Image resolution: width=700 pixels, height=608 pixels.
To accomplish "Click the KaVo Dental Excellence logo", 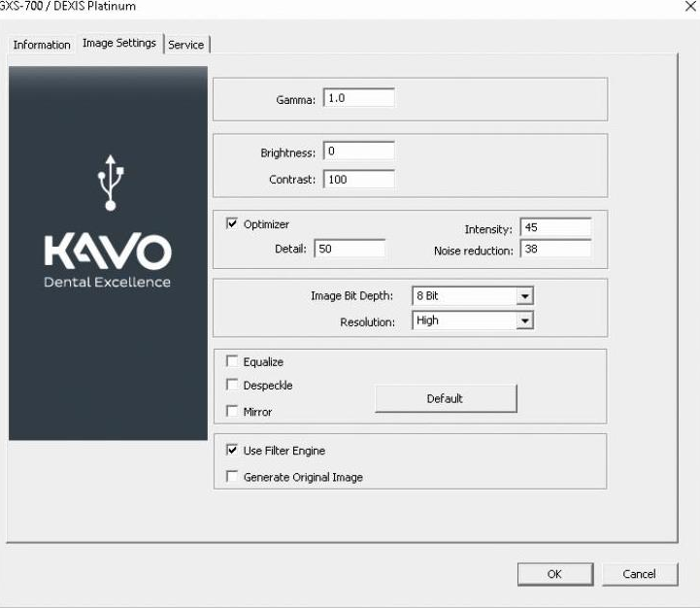I will tap(108, 260).
